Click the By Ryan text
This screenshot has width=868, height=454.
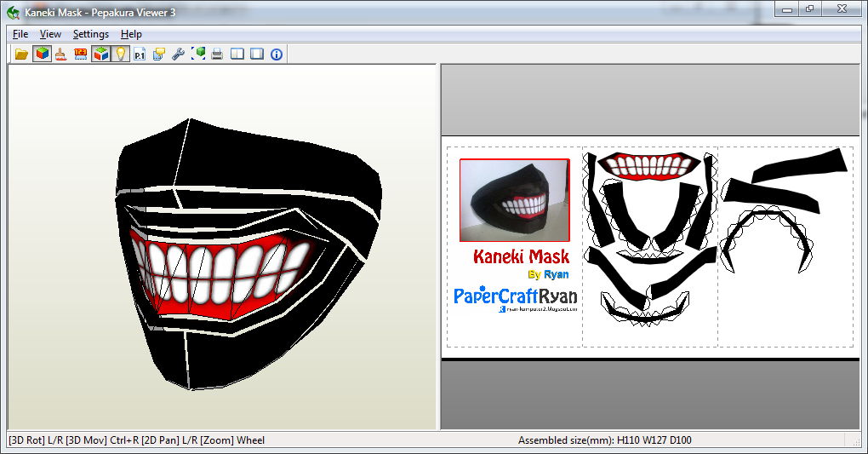click(548, 274)
